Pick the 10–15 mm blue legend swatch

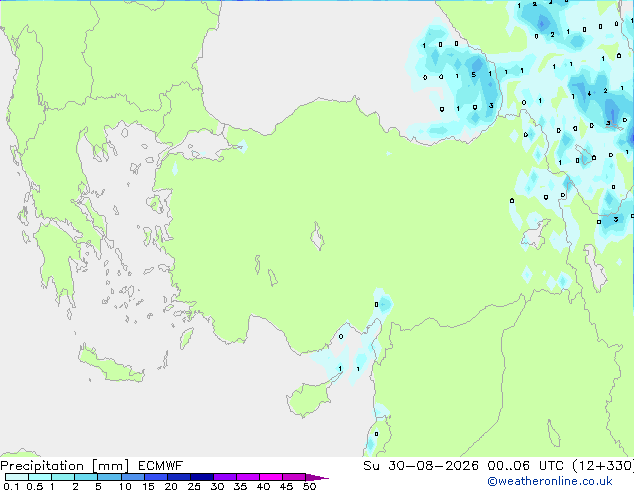pyautogui.click(x=132, y=477)
